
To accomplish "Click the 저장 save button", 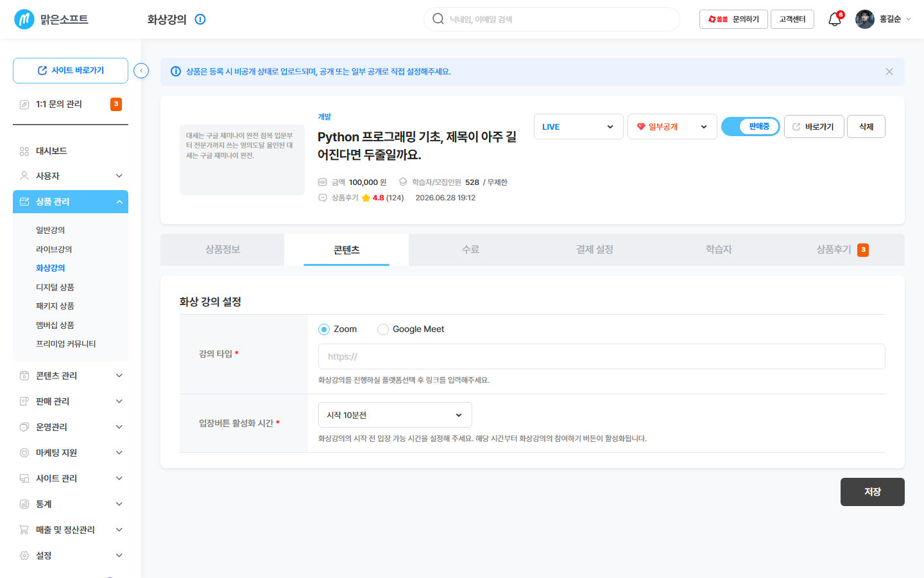I will click(x=873, y=492).
